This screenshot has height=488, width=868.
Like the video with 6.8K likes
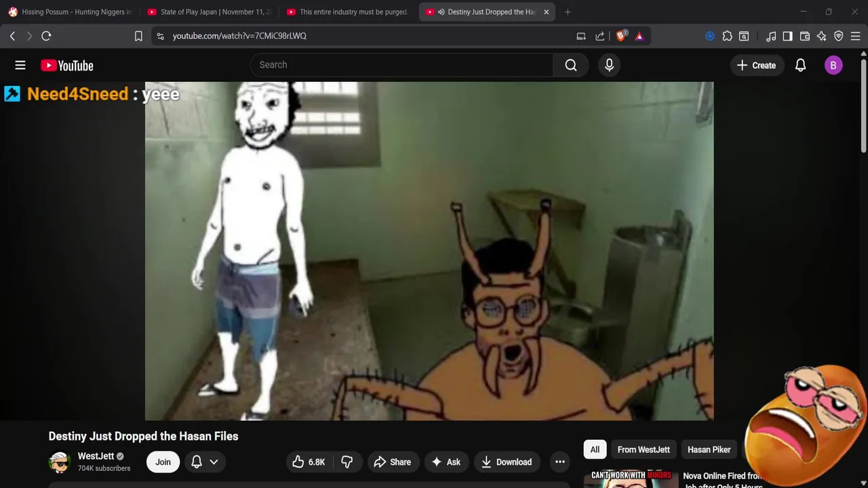click(309, 462)
